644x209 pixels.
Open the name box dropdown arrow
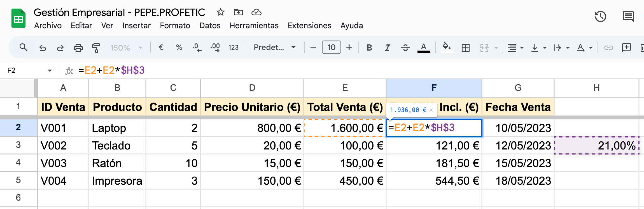(x=50, y=71)
